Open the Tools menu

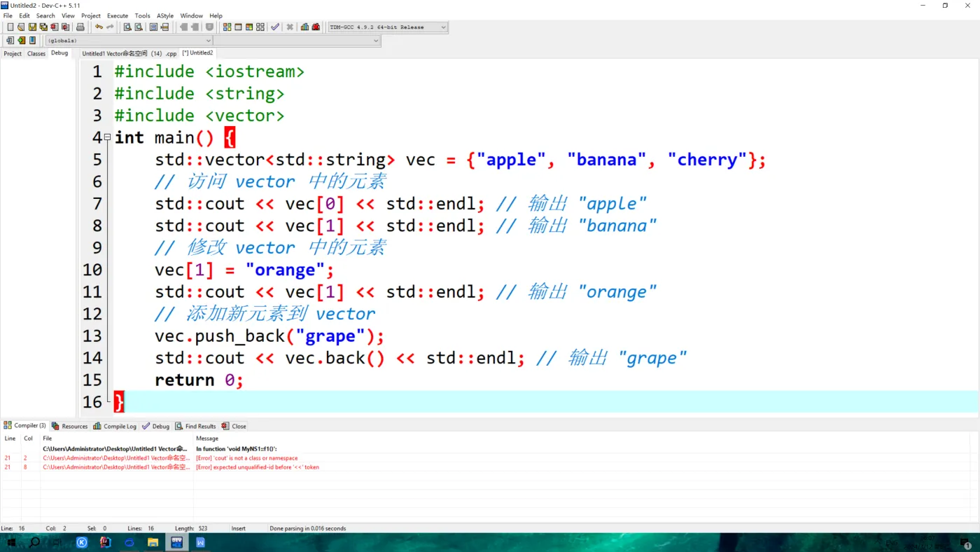(142, 15)
